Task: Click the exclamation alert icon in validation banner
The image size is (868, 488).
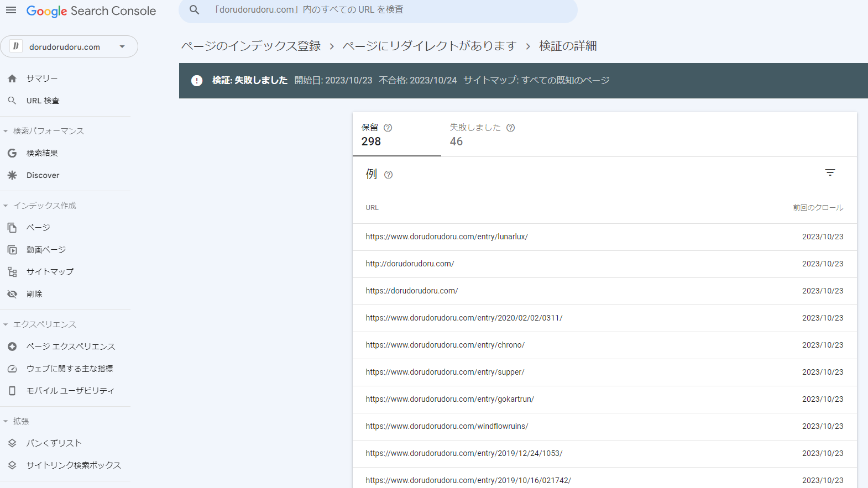Action: pyautogui.click(x=197, y=81)
